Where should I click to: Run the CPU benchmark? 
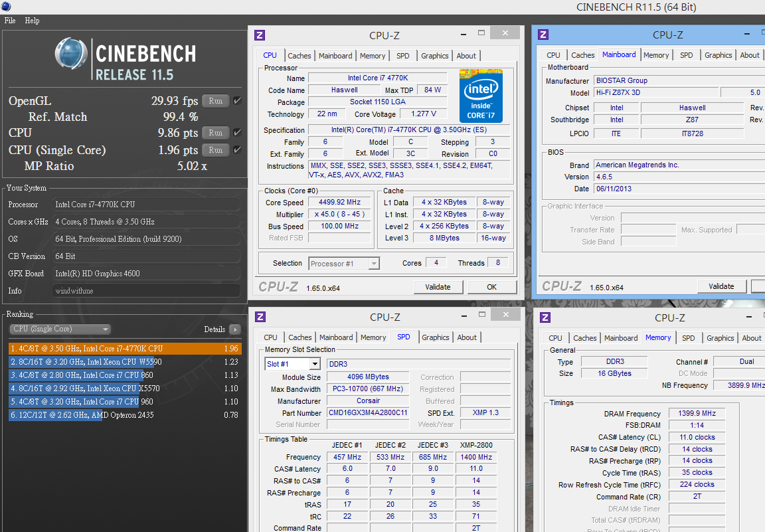click(216, 133)
